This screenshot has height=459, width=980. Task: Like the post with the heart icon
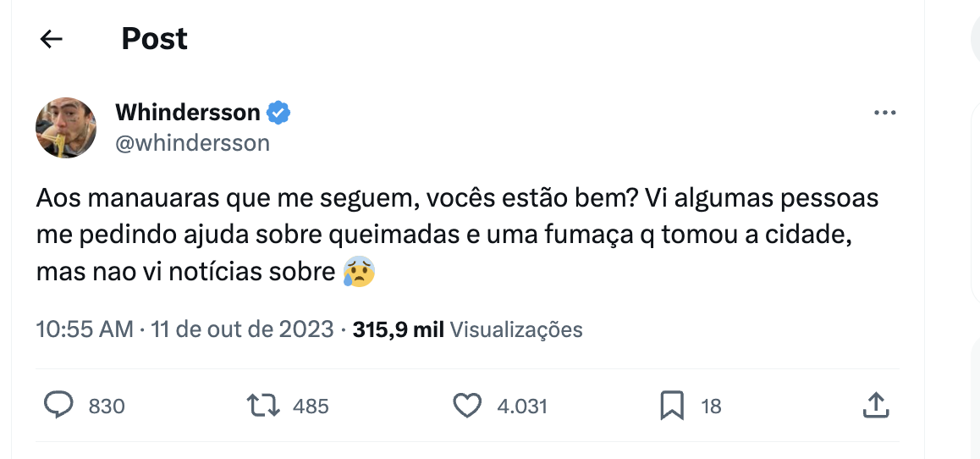[467, 406]
